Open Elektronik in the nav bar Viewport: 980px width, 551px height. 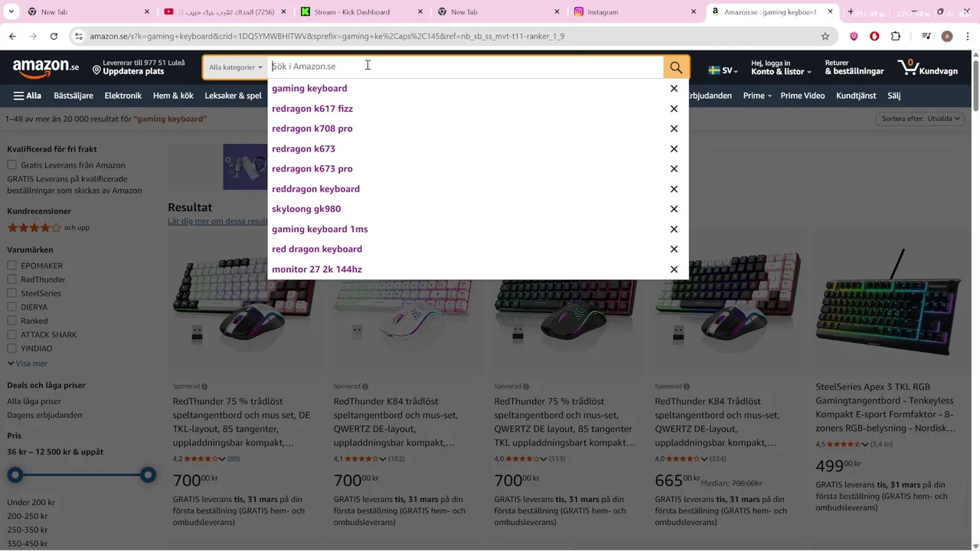(x=123, y=96)
